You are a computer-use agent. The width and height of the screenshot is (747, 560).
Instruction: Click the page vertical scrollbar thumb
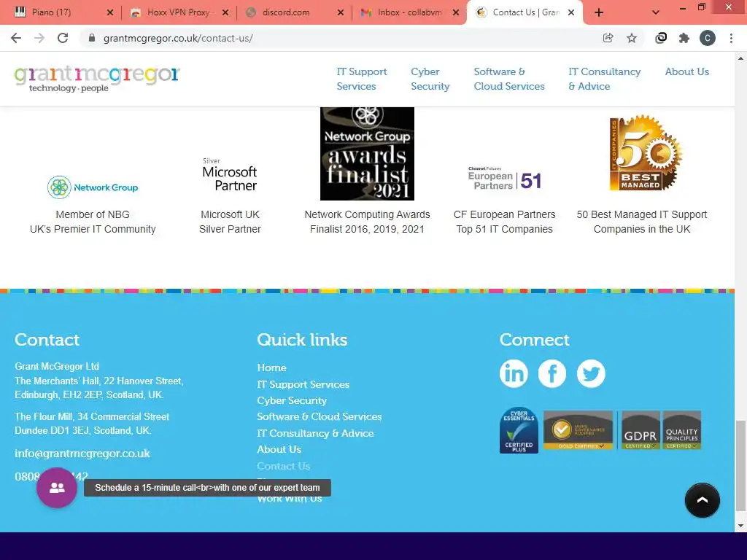coord(741,466)
